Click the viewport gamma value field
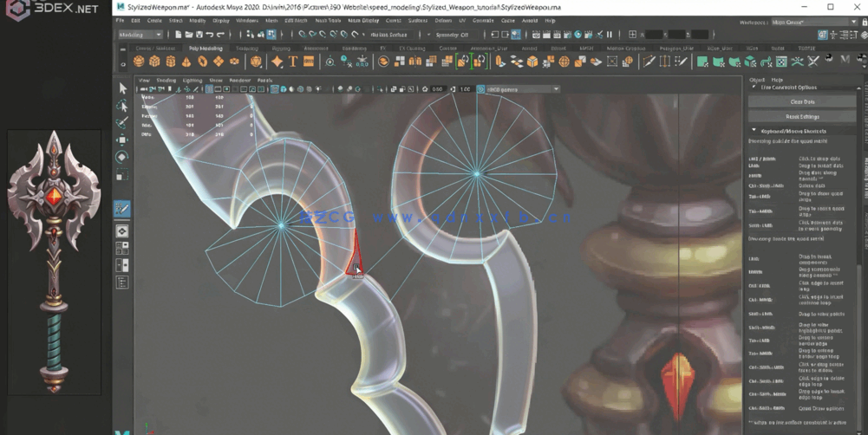This screenshot has height=435, width=868. tap(465, 89)
